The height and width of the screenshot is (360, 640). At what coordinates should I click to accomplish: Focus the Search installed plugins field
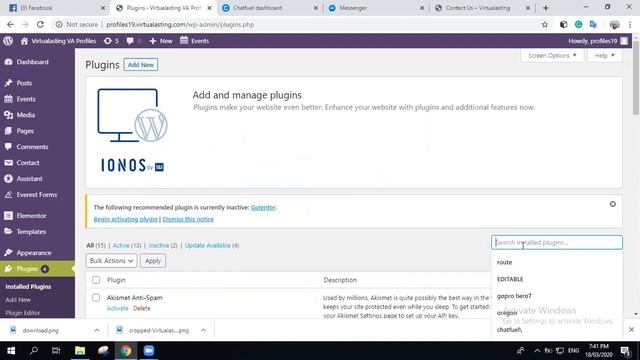[557, 242]
